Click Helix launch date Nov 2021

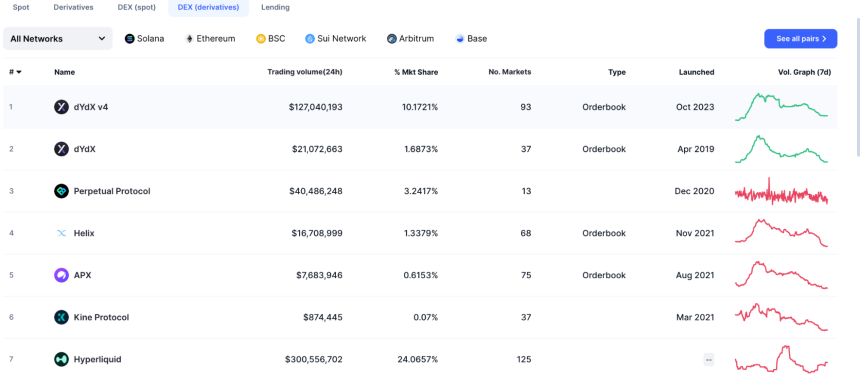tap(695, 233)
